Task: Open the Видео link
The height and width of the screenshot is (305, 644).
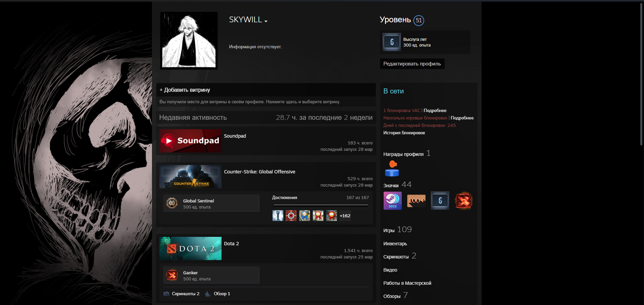Action: pos(390,270)
